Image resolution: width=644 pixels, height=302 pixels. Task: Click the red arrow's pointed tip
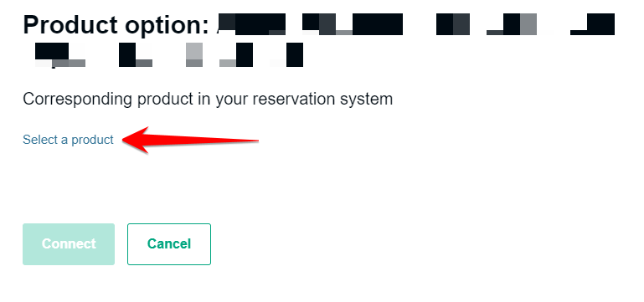point(123,141)
